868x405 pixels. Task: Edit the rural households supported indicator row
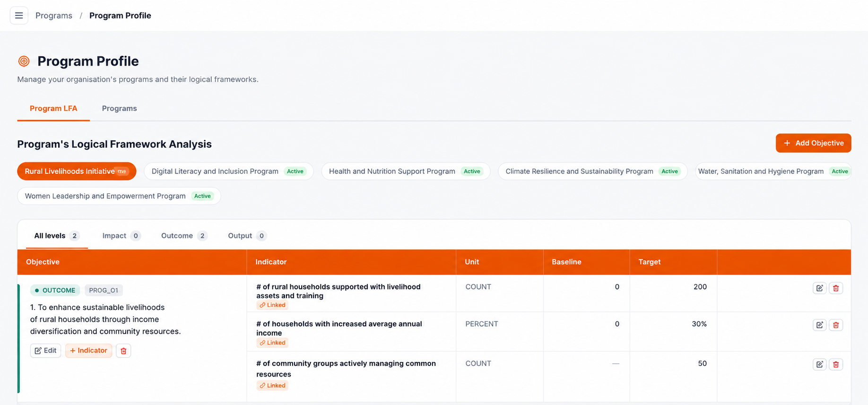pos(819,288)
